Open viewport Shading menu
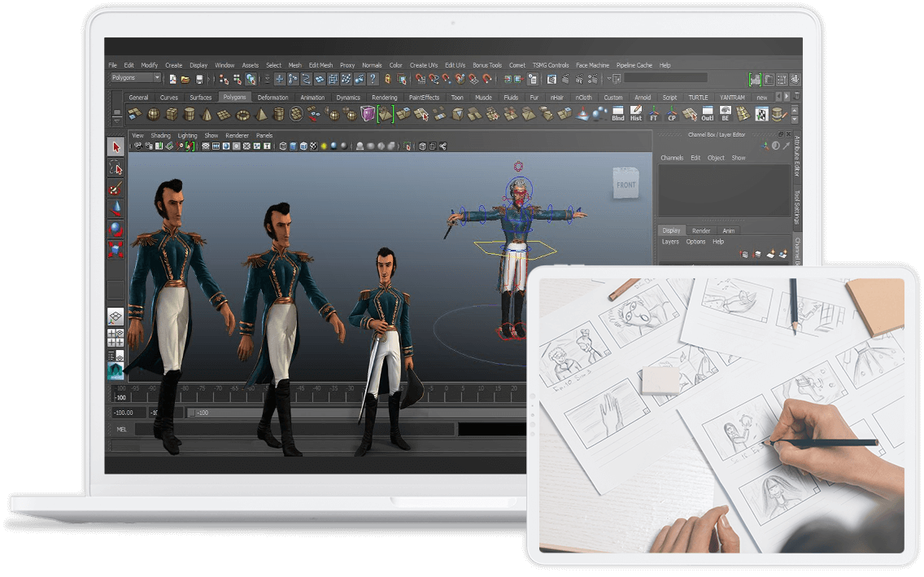The width and height of the screenshot is (924, 577). [x=160, y=135]
